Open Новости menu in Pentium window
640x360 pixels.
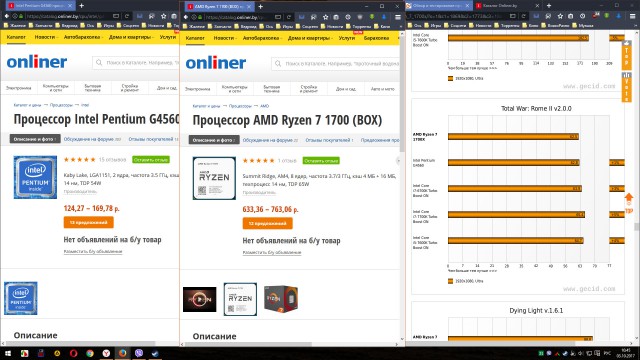(x=46, y=37)
